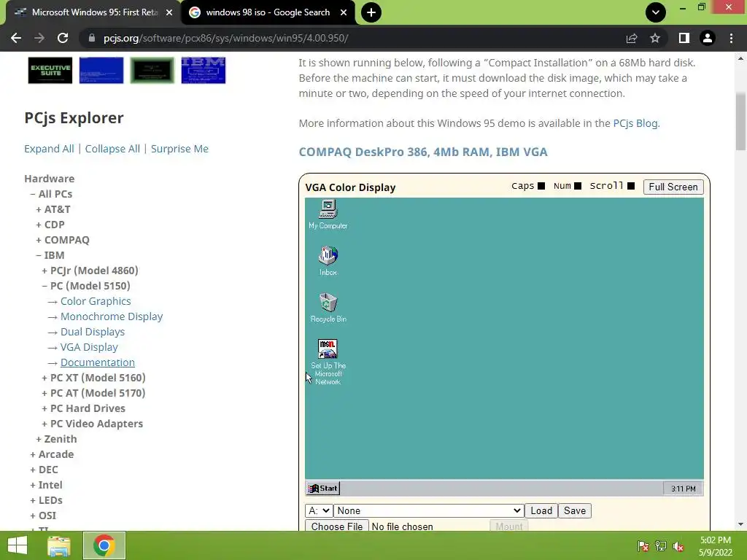Open a new browser tab
This screenshot has height=560, width=747.
click(371, 12)
